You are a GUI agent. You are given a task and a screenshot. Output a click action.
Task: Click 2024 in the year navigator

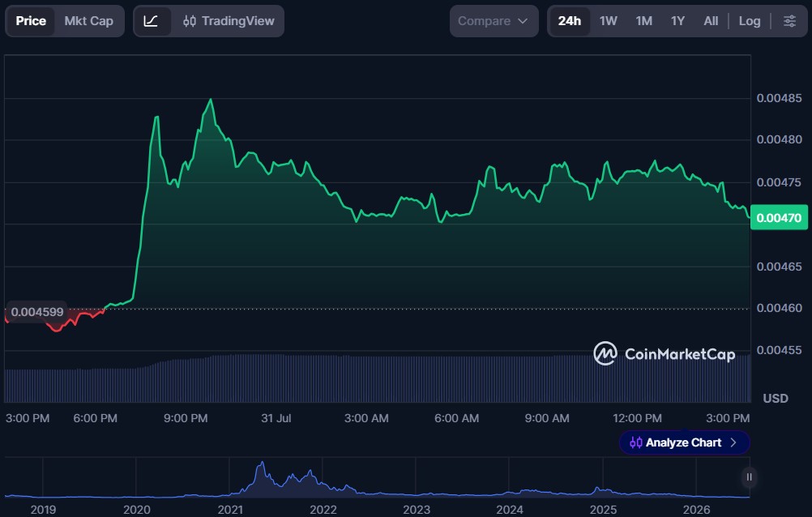[x=510, y=510]
